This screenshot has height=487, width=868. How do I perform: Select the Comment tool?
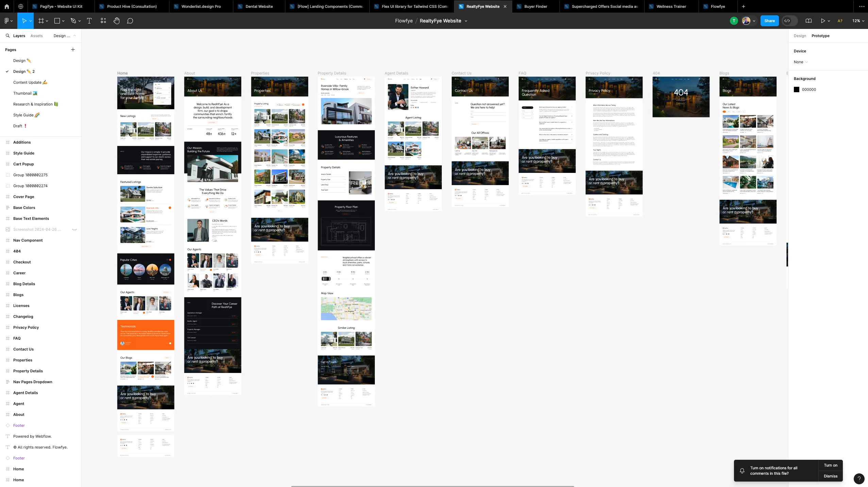click(x=130, y=21)
